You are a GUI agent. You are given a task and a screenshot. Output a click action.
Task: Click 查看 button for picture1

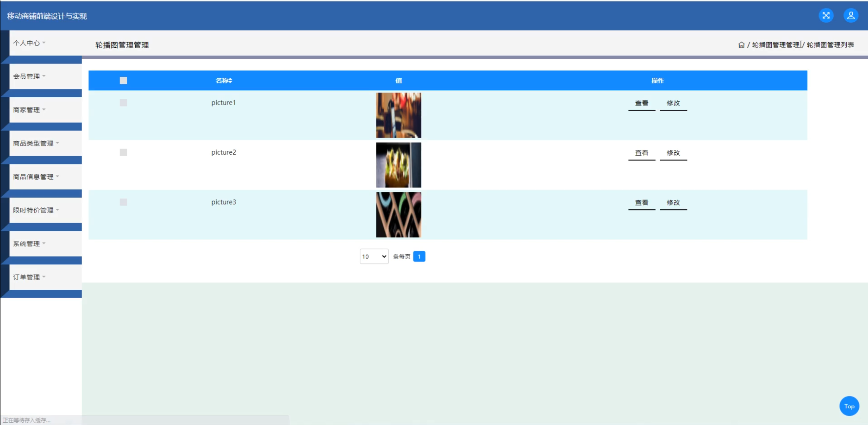tap(642, 103)
